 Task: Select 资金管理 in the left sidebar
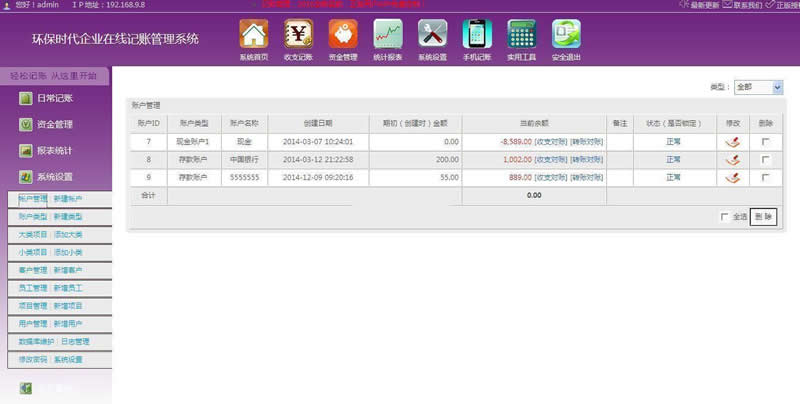click(55, 125)
